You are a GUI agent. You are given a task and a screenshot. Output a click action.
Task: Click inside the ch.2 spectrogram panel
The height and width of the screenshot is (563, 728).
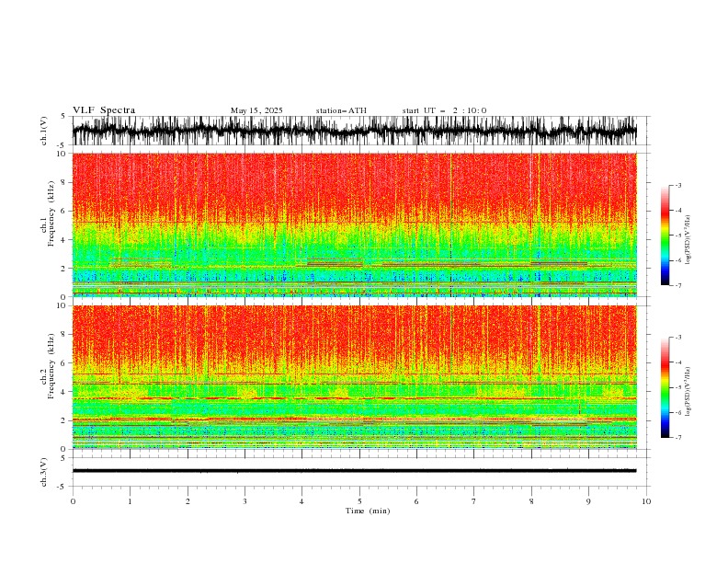tap(354, 377)
